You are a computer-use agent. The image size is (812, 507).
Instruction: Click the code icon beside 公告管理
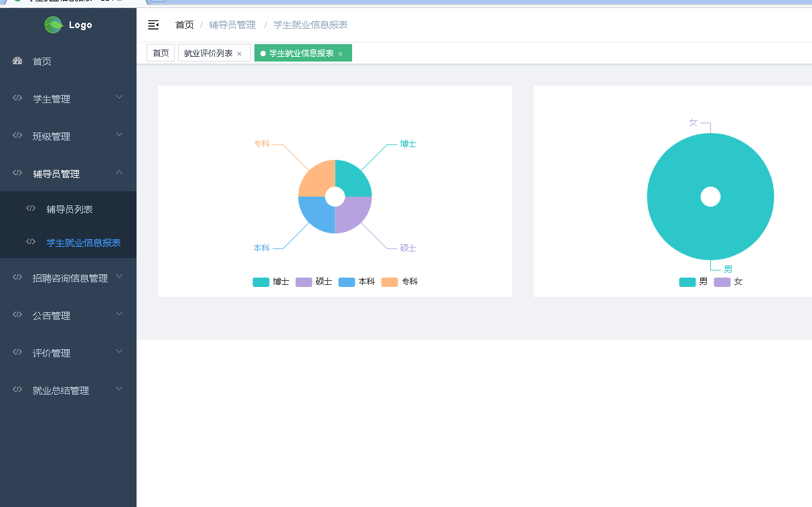[x=17, y=314]
